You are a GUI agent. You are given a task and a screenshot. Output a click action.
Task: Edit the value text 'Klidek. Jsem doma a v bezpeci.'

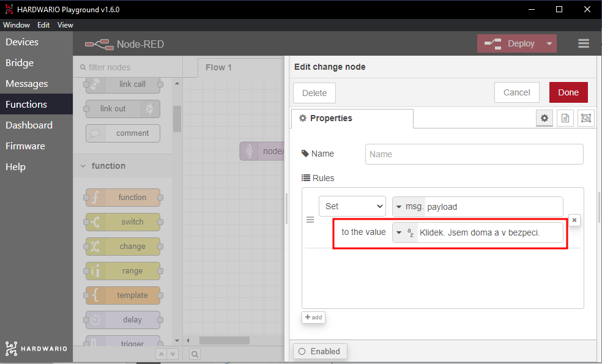[490, 232]
